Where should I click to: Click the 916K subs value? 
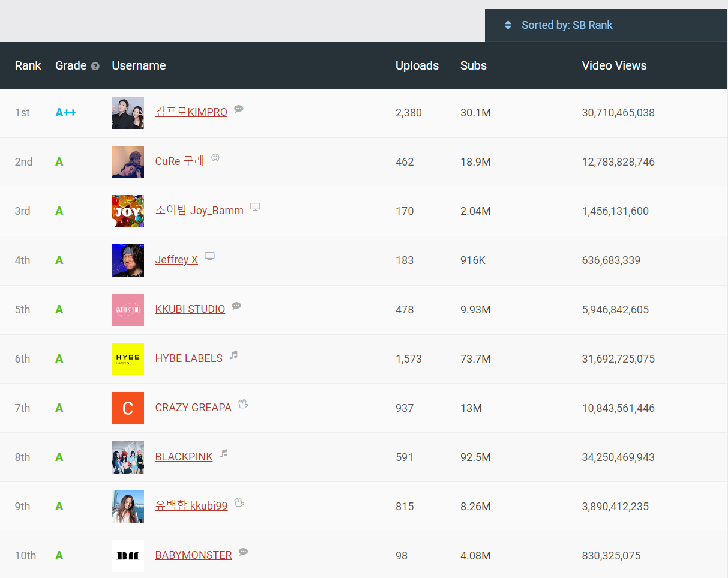pyautogui.click(x=473, y=260)
